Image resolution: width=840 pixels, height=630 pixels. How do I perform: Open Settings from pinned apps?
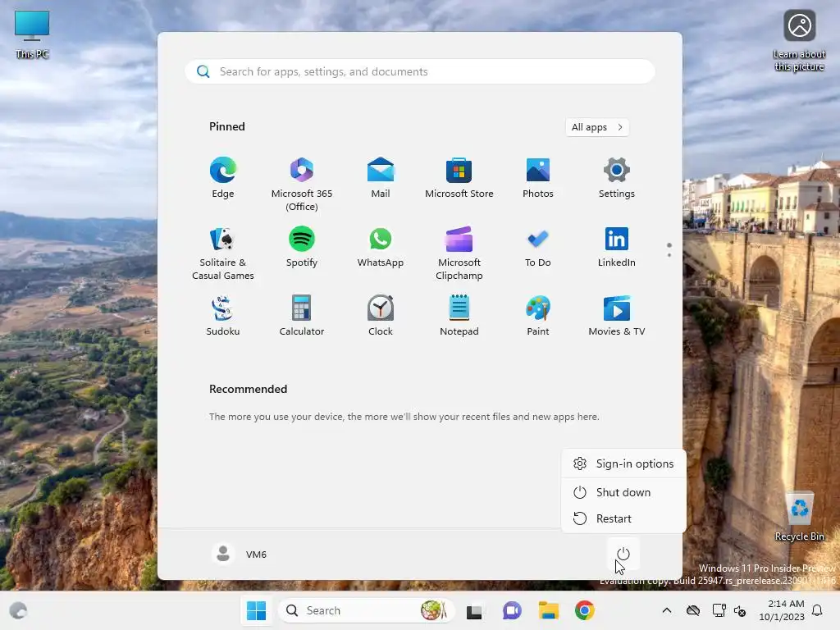(x=617, y=178)
